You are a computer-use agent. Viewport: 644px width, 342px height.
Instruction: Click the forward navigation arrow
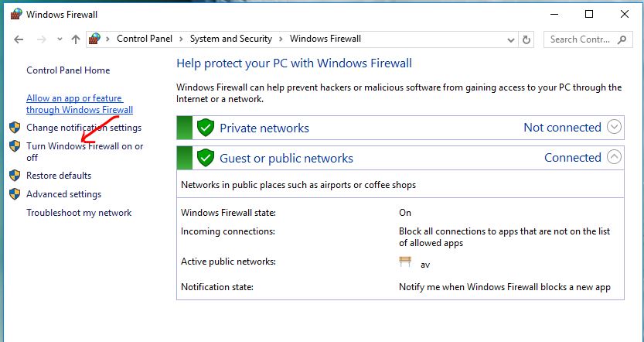tap(42, 39)
